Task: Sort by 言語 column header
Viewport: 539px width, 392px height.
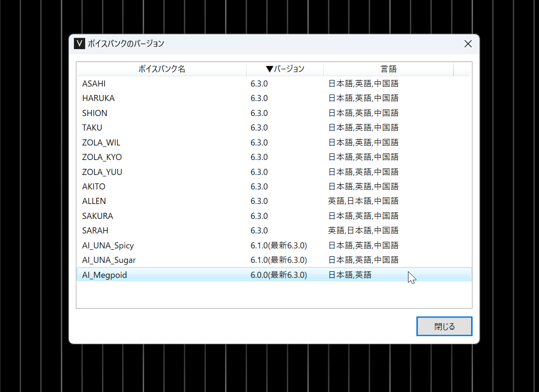Action: click(388, 69)
